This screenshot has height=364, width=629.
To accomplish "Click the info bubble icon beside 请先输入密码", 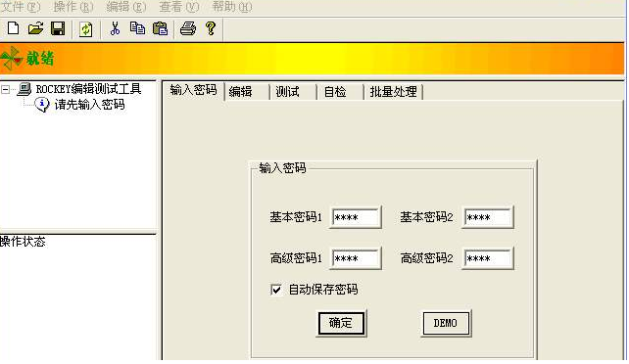I will pos(42,105).
